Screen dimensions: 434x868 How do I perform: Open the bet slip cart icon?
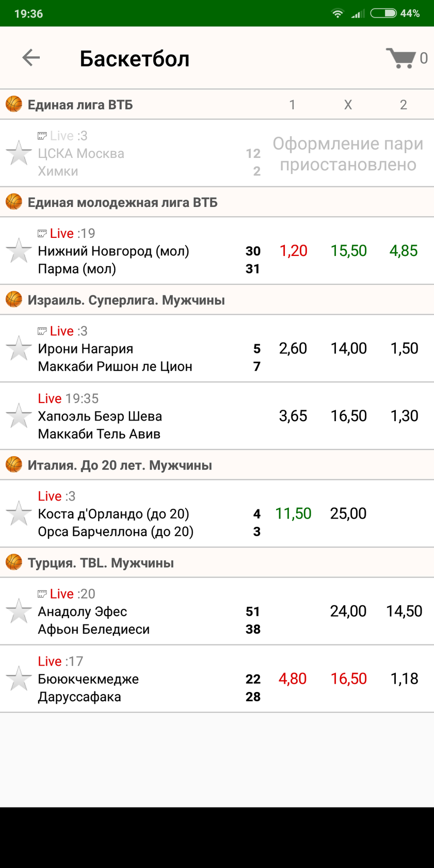pyautogui.click(x=401, y=58)
